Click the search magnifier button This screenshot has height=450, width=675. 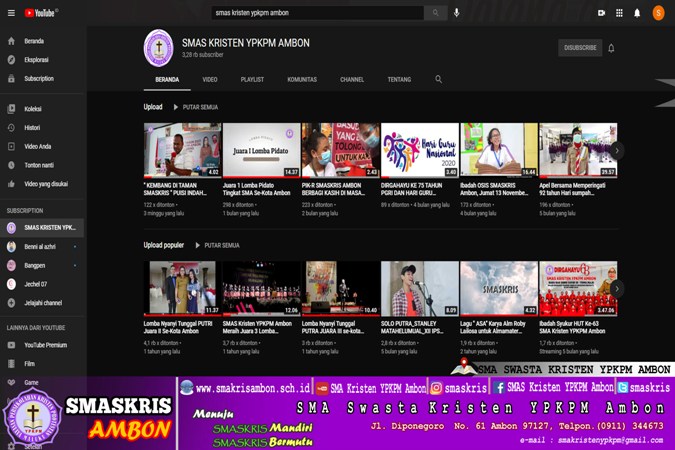436,13
